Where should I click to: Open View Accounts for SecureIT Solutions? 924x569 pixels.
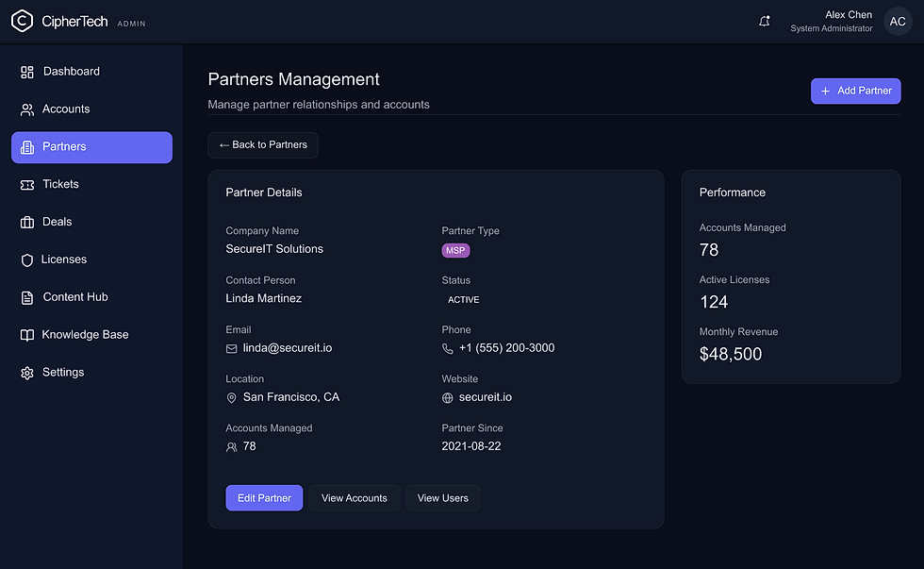(354, 497)
